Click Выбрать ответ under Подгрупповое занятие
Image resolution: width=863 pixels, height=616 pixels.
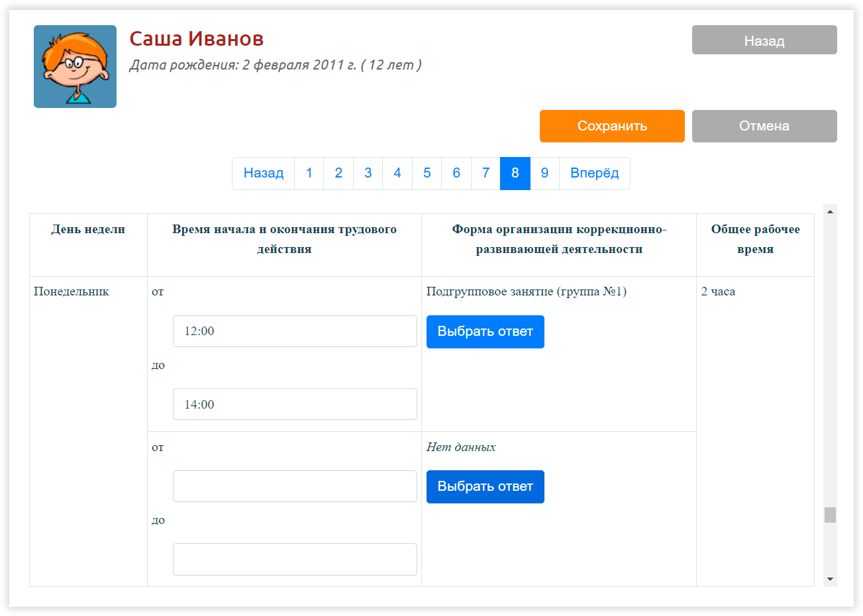click(x=485, y=332)
